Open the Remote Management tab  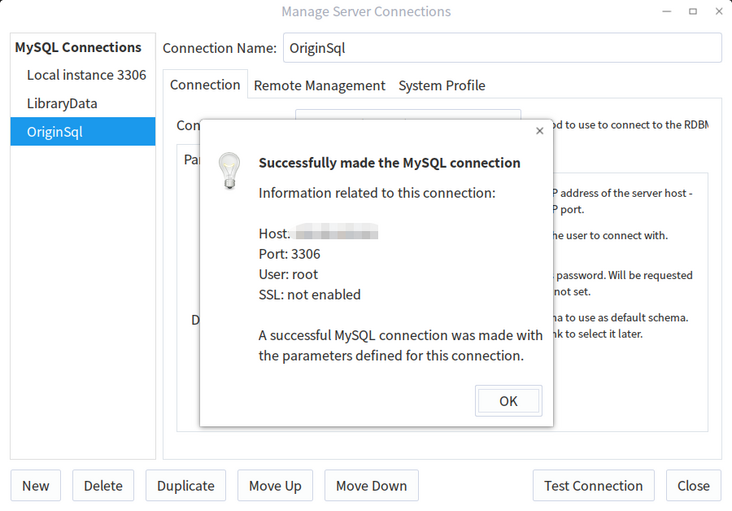319,86
